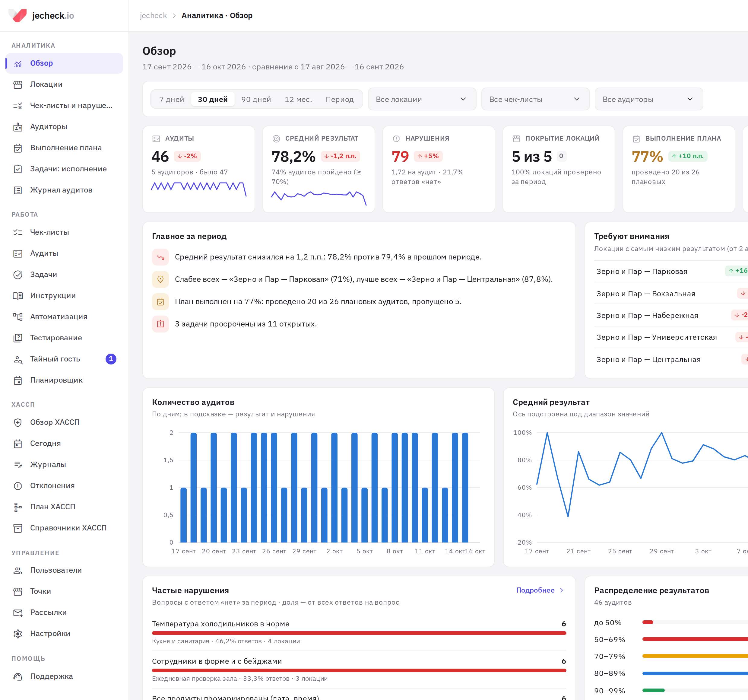Select the 30 дней period tab

pyautogui.click(x=213, y=99)
